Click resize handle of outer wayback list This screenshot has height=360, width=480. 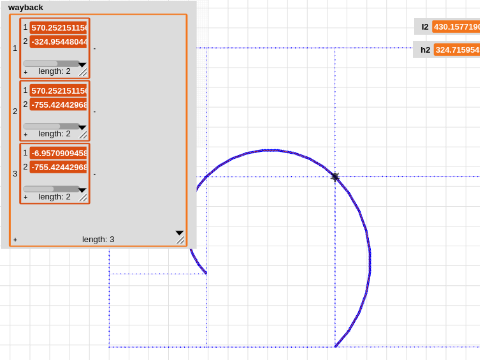[180, 240]
